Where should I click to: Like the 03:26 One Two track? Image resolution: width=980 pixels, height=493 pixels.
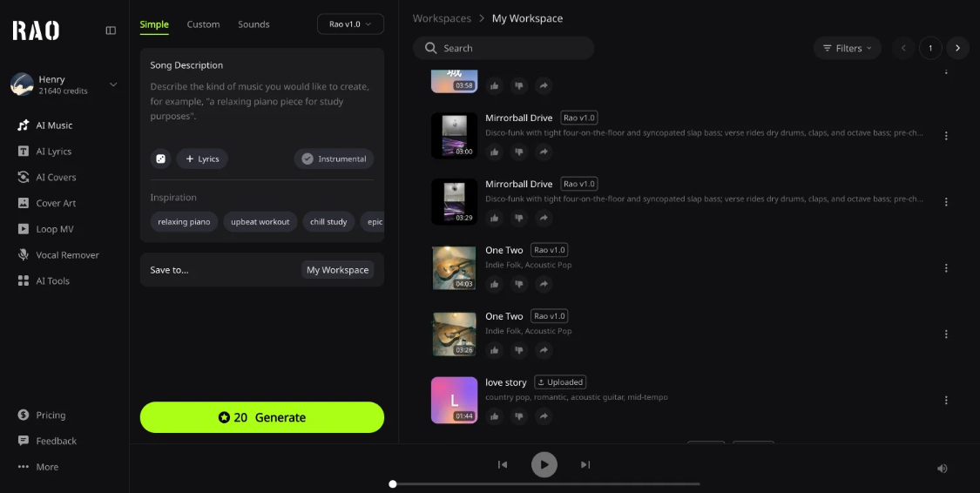[495, 350]
